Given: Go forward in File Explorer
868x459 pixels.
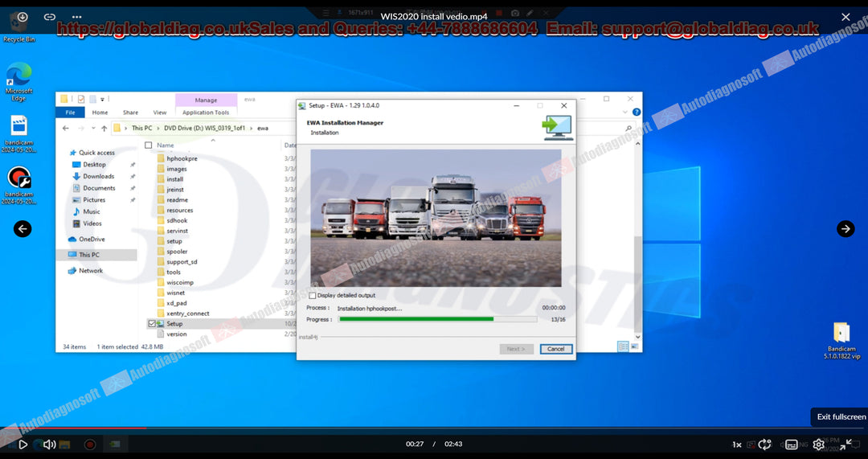Looking at the screenshot, I should click(x=80, y=129).
